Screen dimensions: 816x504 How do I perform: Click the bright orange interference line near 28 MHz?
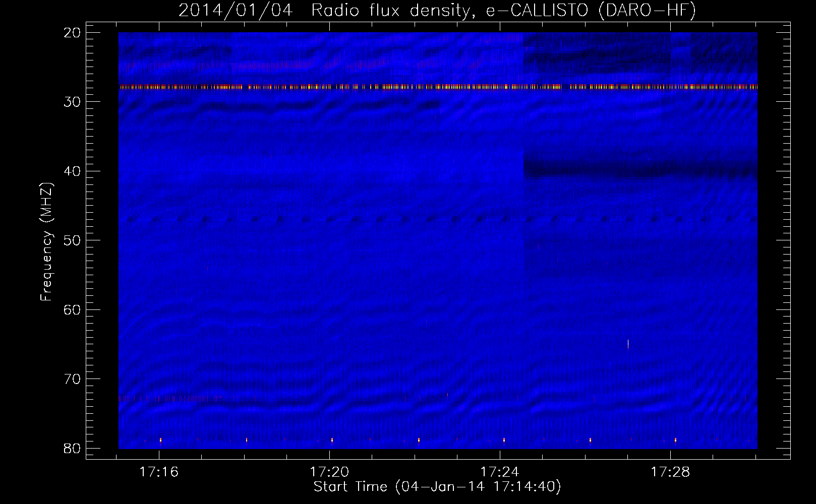coord(438,87)
